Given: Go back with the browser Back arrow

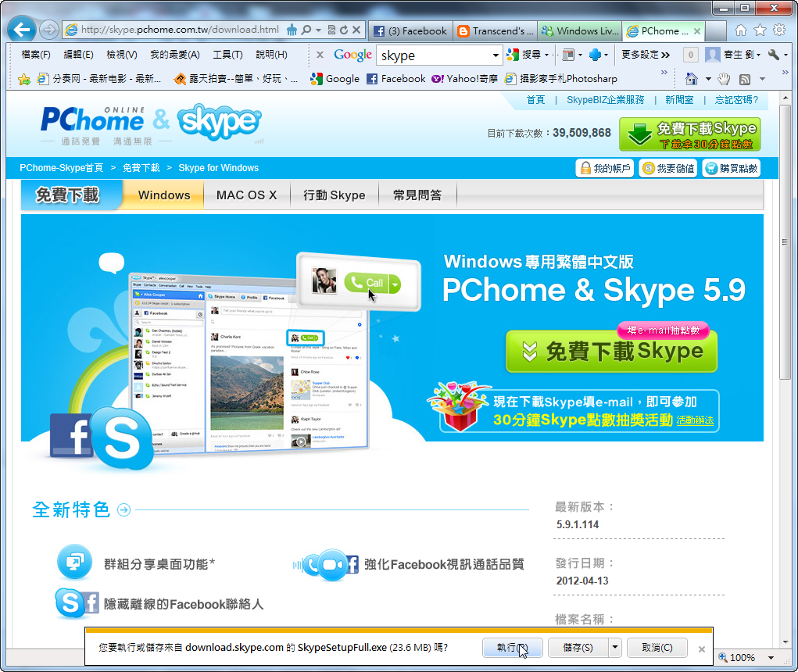Looking at the screenshot, I should (21, 30).
